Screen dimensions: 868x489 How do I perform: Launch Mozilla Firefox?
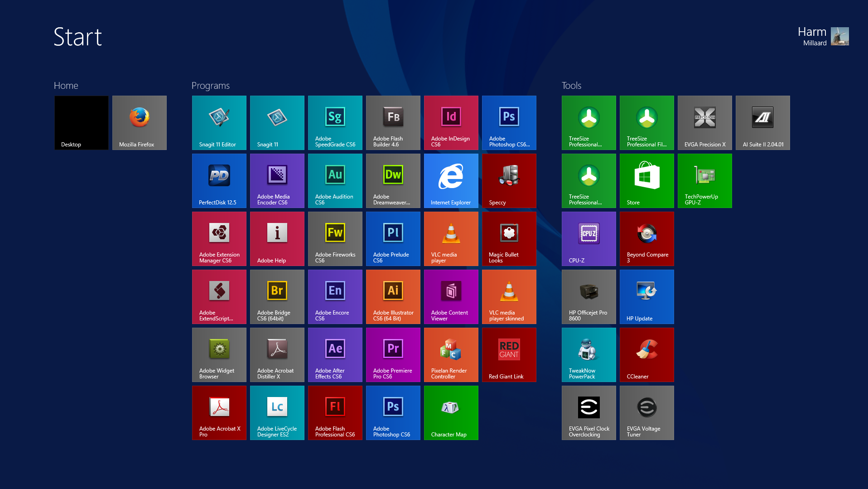click(x=140, y=123)
